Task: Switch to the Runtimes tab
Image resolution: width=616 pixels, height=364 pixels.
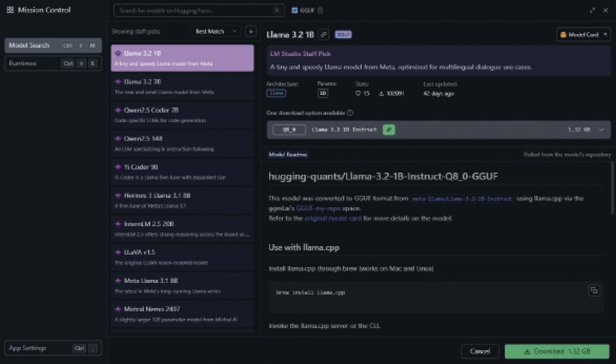Action: [53, 63]
